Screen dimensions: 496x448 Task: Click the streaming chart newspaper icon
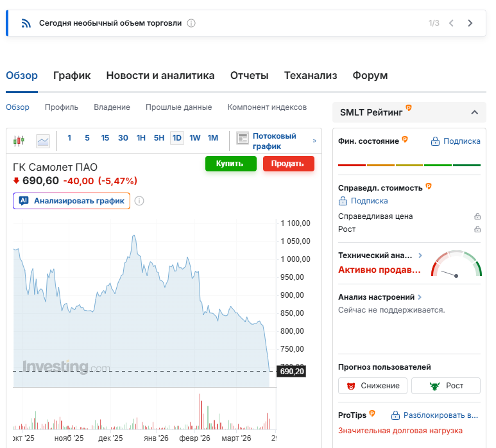[x=243, y=138]
